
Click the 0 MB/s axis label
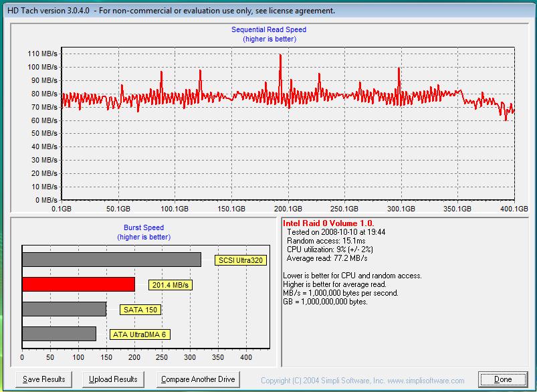pos(46,200)
